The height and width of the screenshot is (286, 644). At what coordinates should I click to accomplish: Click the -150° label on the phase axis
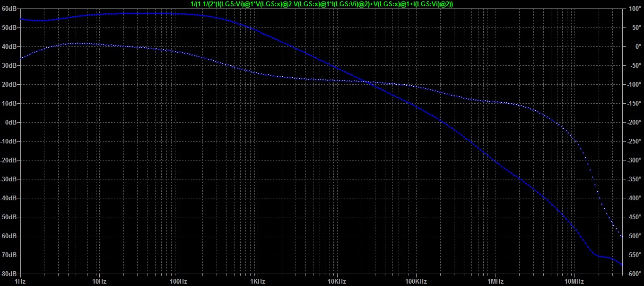[634, 103]
